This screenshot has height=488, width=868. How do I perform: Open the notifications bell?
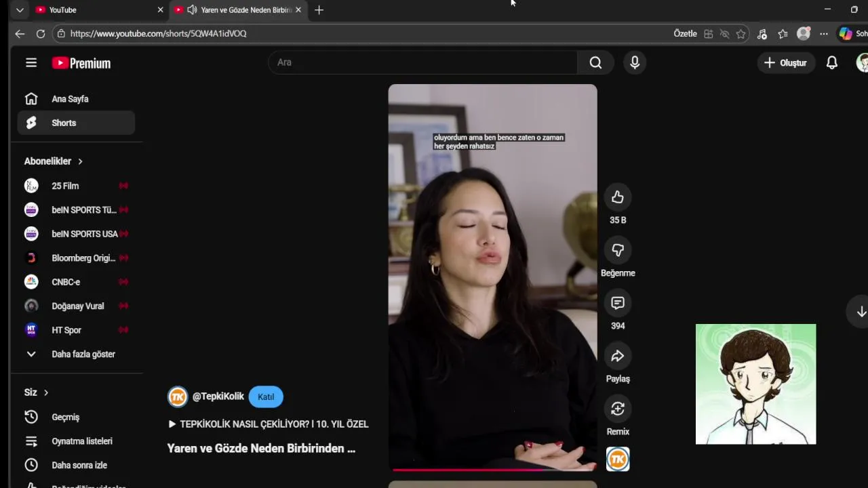pyautogui.click(x=832, y=62)
